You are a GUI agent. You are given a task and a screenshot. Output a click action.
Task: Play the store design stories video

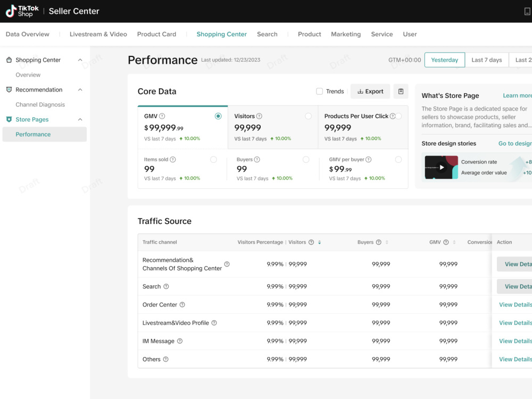tap(442, 167)
